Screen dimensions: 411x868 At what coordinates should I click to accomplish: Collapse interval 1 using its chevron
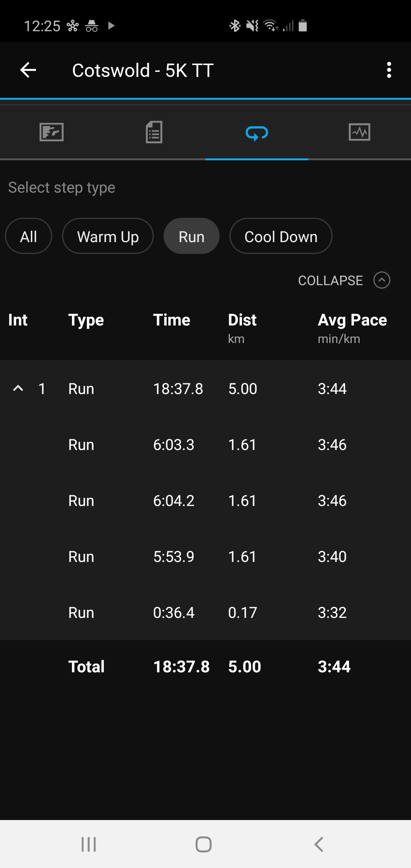[18, 389]
